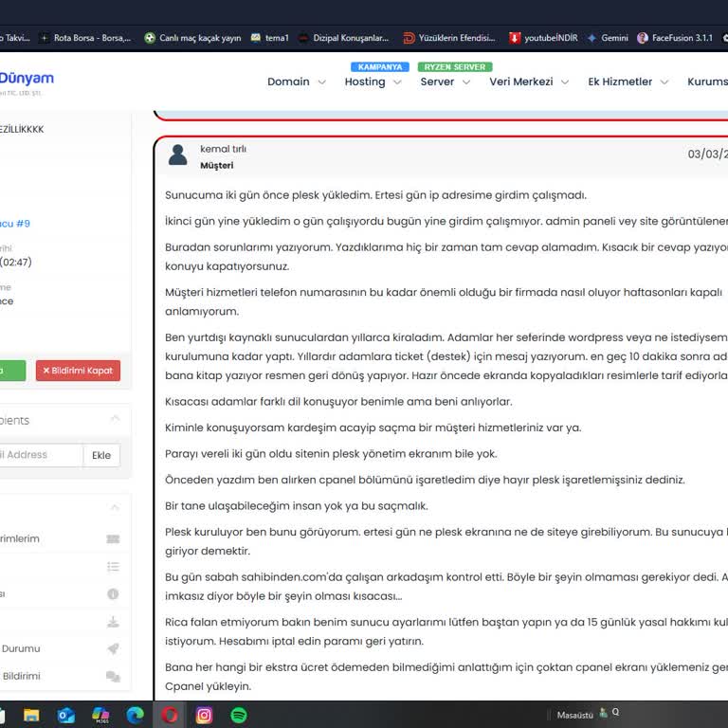This screenshot has width=728, height=728.
Task: Open the tema1 bookmark
Action: [x=270, y=38]
